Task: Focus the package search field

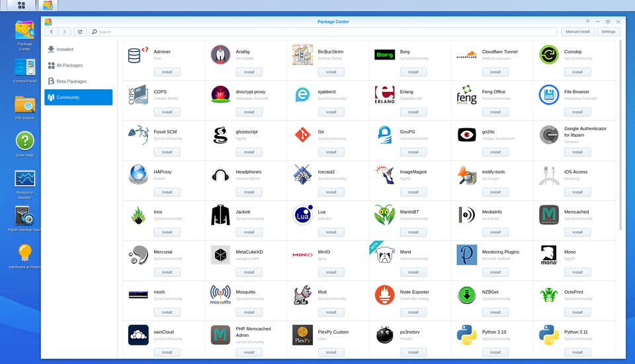Action: 323,32
